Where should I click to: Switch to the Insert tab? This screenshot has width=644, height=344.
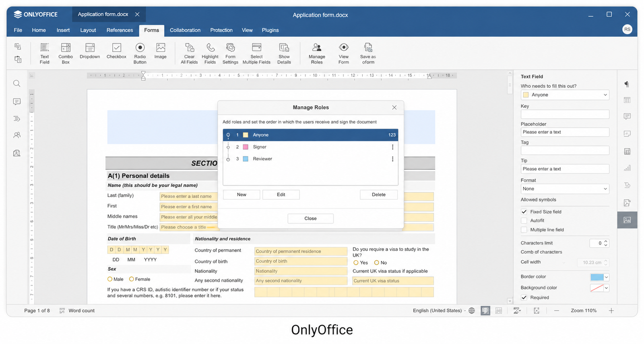tap(63, 30)
